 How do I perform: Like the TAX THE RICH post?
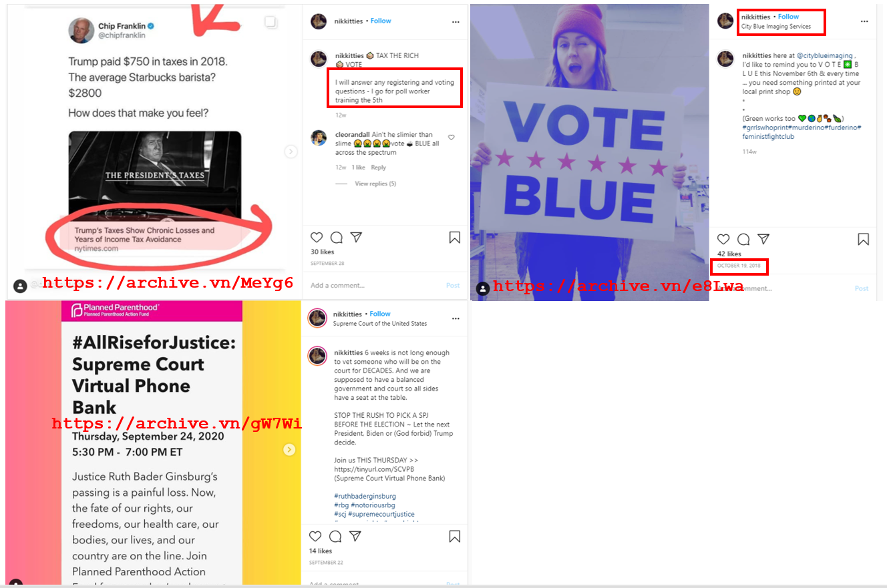click(317, 238)
